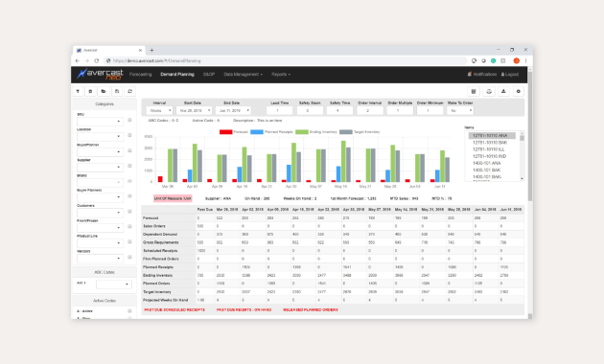
Task: Click the Avercast Neo logo
Action: [x=100, y=74]
